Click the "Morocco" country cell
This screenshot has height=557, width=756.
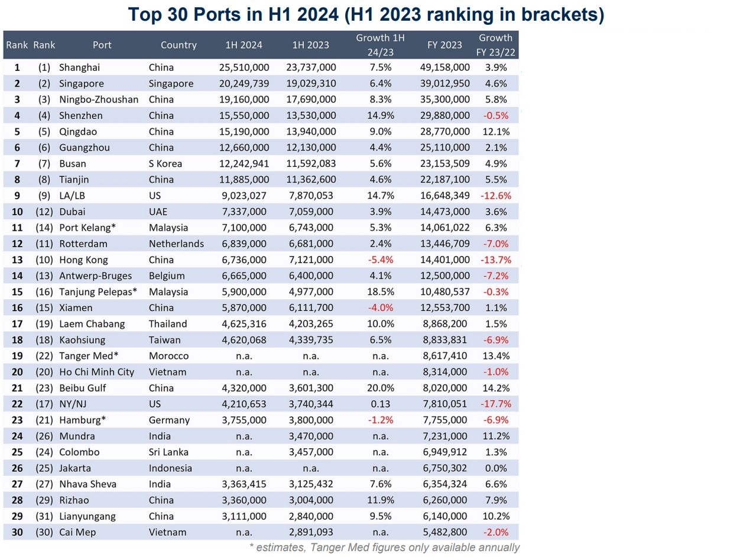pyautogui.click(x=168, y=356)
